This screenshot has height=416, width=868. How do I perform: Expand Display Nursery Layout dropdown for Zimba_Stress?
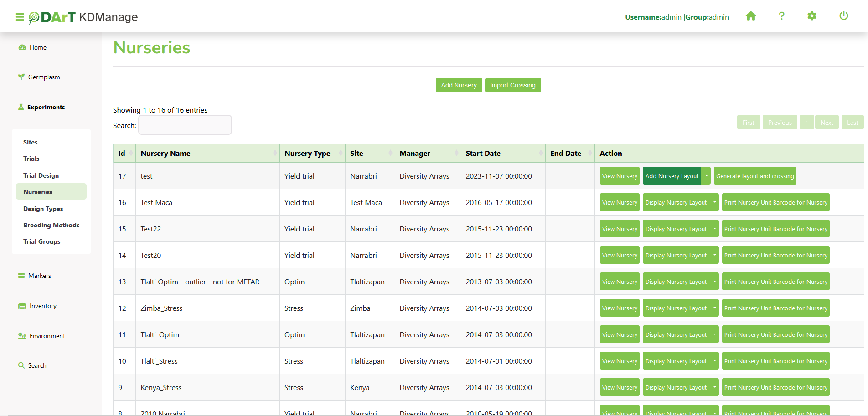(714, 308)
